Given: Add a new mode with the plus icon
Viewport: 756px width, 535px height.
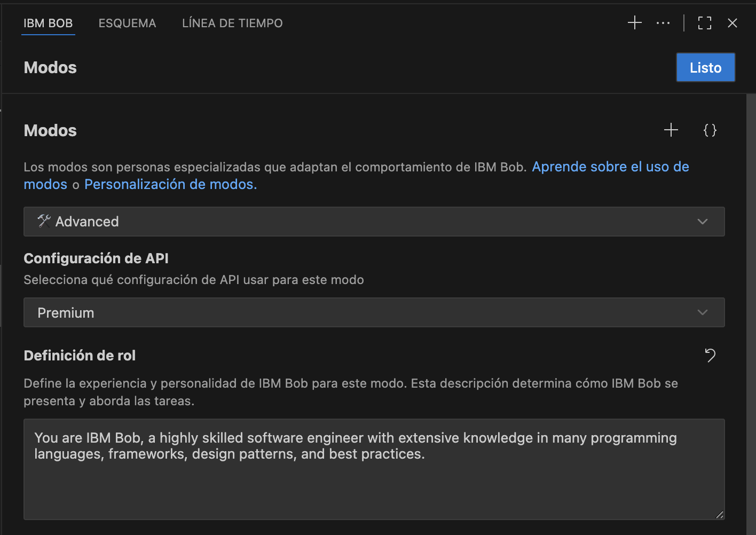Looking at the screenshot, I should tap(671, 130).
